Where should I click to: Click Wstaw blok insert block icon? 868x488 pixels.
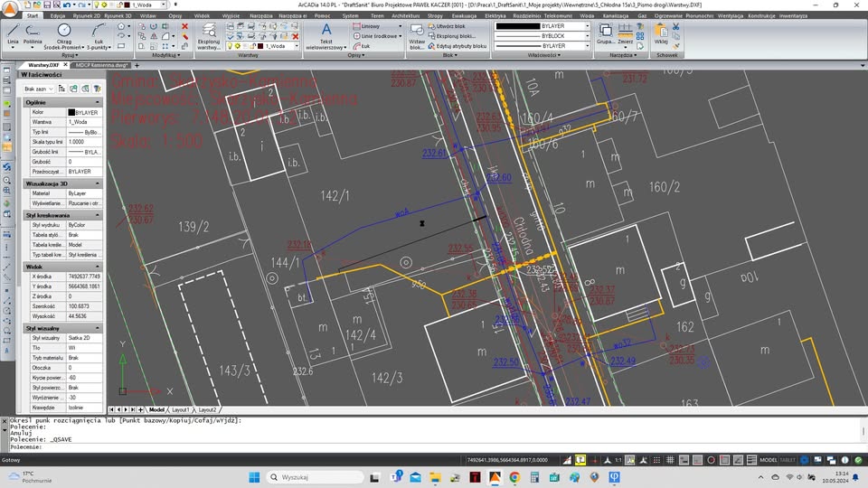pyautogui.click(x=417, y=36)
